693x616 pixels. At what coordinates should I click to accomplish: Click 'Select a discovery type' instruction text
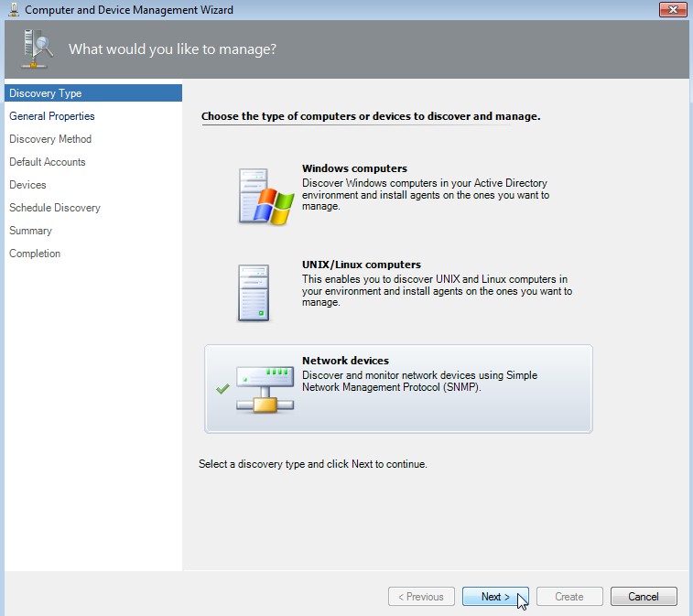(x=313, y=464)
